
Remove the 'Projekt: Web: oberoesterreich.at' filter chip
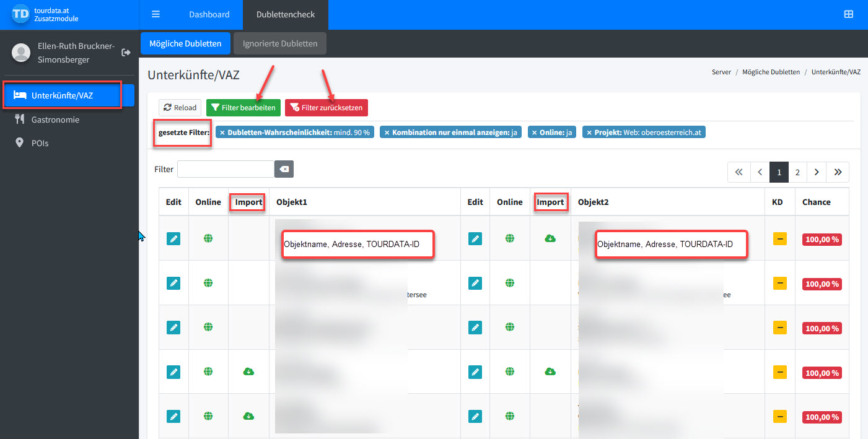(x=589, y=133)
